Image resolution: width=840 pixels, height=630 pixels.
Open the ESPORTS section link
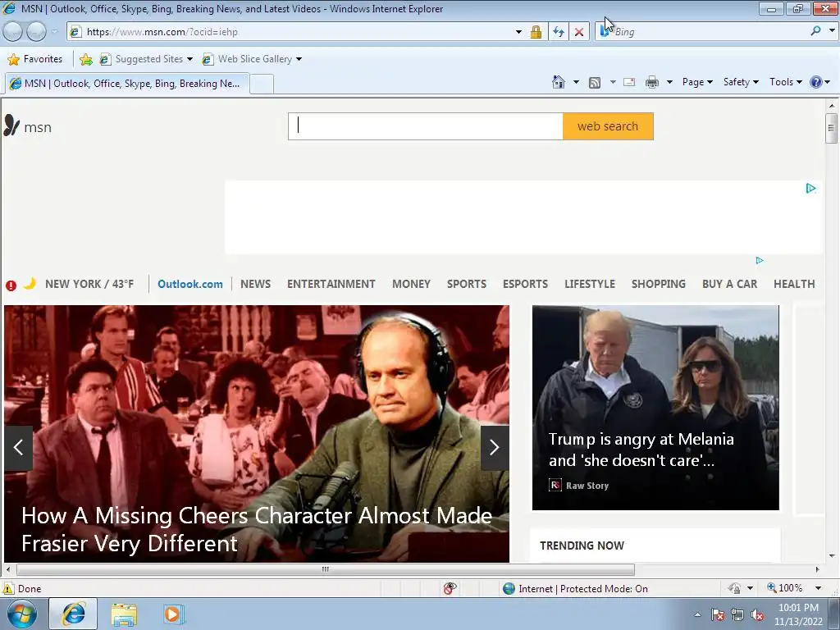525,284
